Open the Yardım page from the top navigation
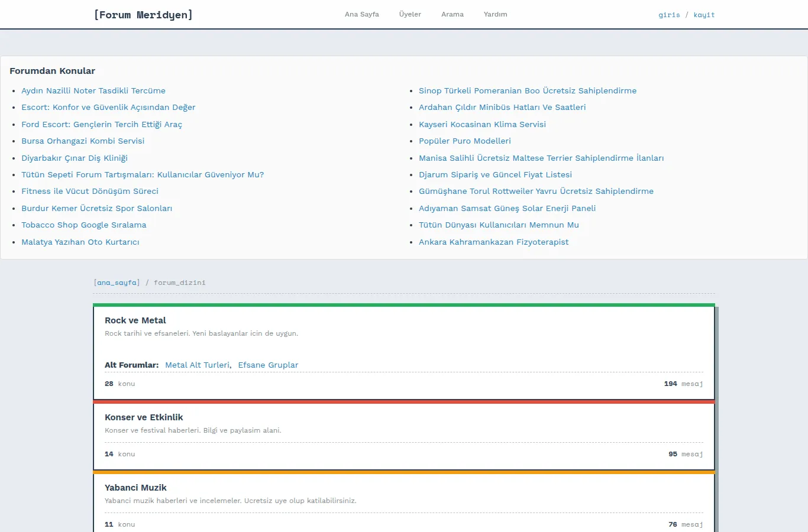 [x=495, y=14]
